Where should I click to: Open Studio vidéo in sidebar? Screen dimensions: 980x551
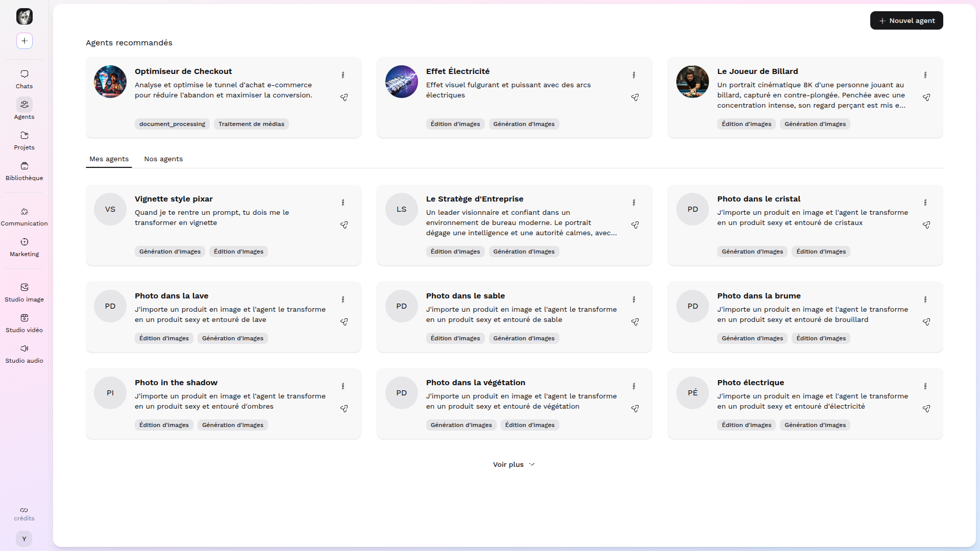click(24, 323)
